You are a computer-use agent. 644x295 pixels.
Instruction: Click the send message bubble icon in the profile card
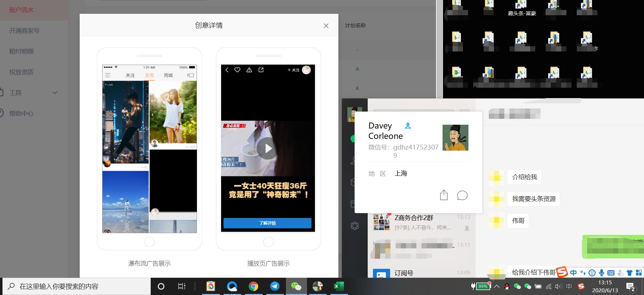(462, 196)
